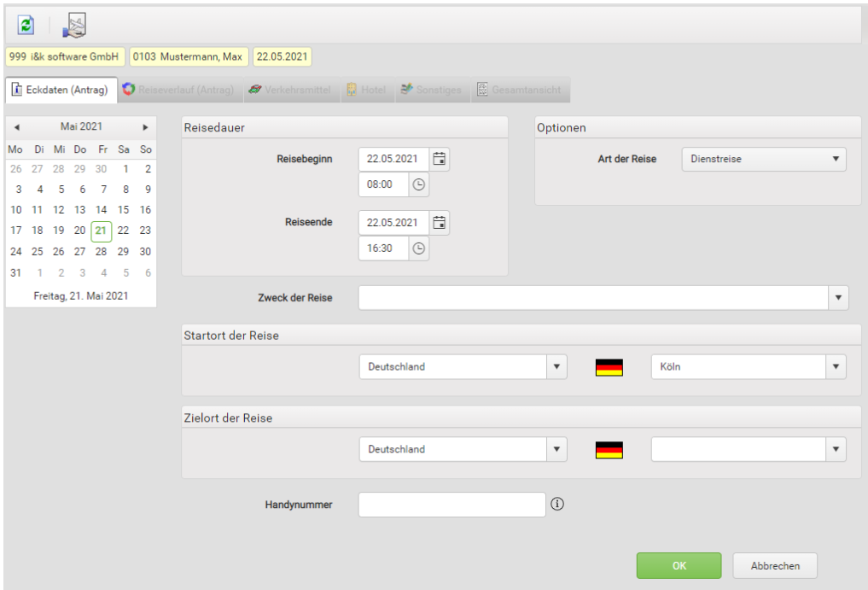868x590 pixels.
Task: Open the Zweck der Reise dropdown
Action: [838, 298]
